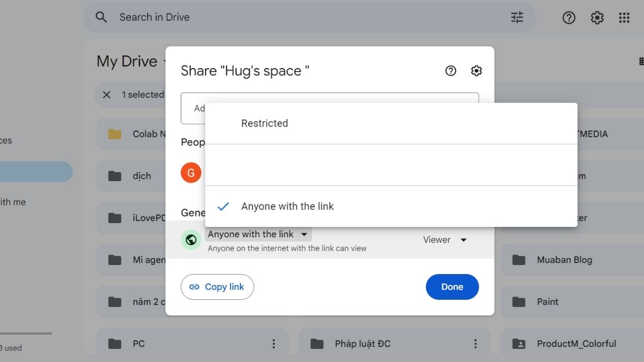Expand the Anyone with the link dropdown arrow
644x362 pixels.
(x=304, y=234)
